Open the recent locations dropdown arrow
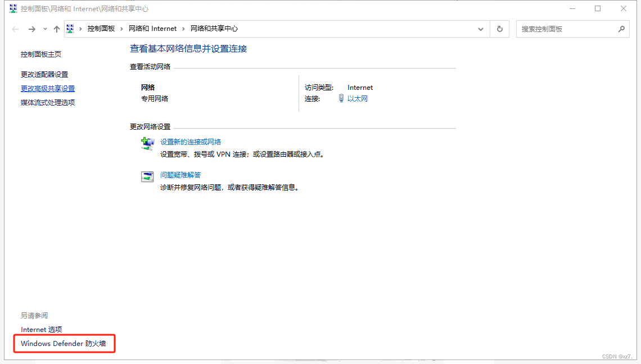641x364 pixels. click(45, 29)
